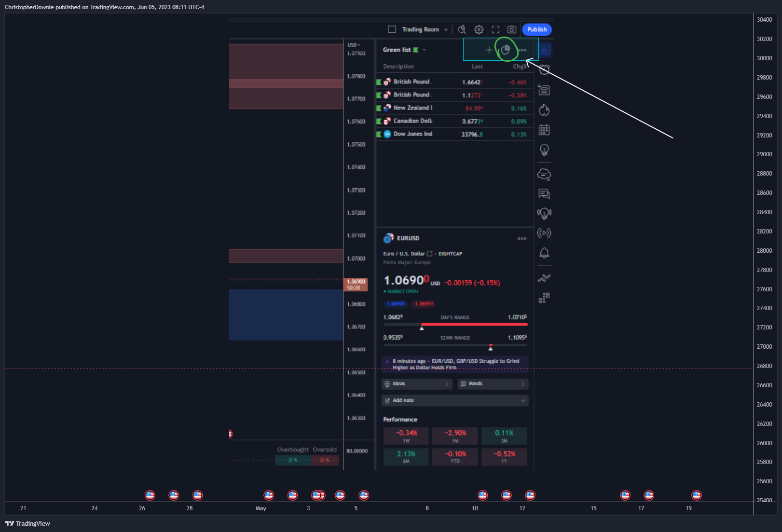Open the watchlist advanced view pie icon
Screen dimensions: 782x532
tap(506, 50)
